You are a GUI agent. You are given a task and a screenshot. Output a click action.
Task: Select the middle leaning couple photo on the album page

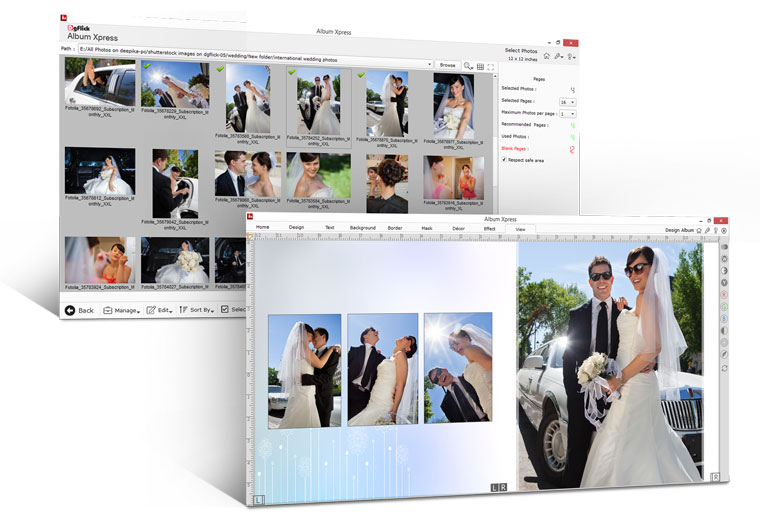point(382,369)
